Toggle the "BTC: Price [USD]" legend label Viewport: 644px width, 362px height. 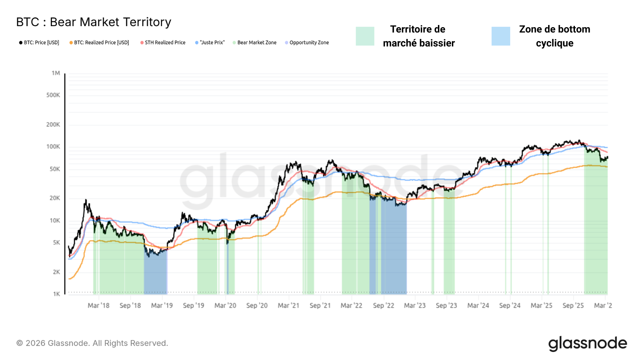pyautogui.click(x=42, y=43)
